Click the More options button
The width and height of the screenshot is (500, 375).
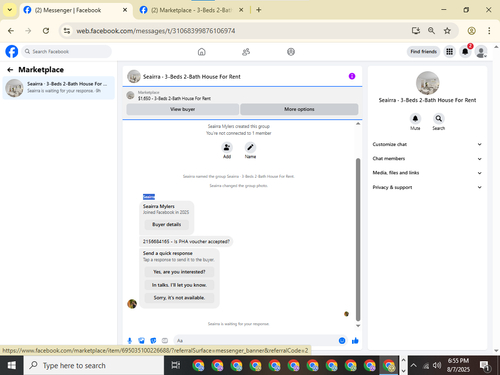(x=299, y=109)
